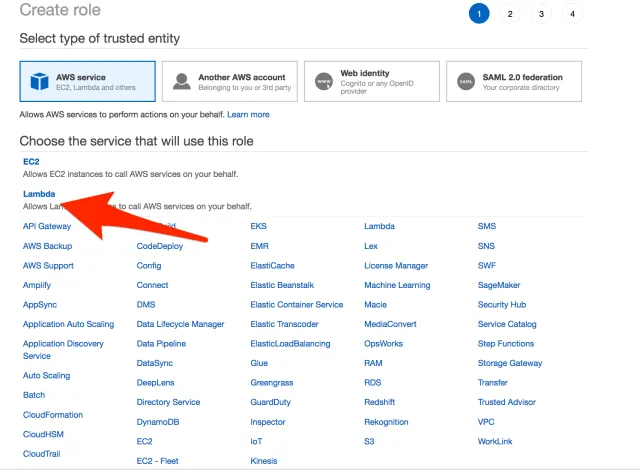Select DMS service
Image resolution: width=640 pixels, height=471 pixels.
pyautogui.click(x=146, y=305)
